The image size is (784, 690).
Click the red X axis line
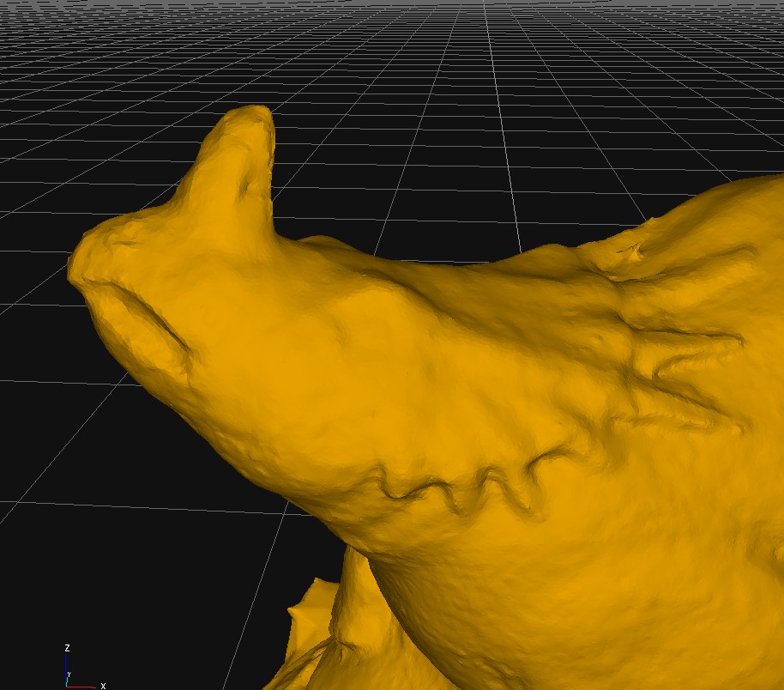pos(82,687)
